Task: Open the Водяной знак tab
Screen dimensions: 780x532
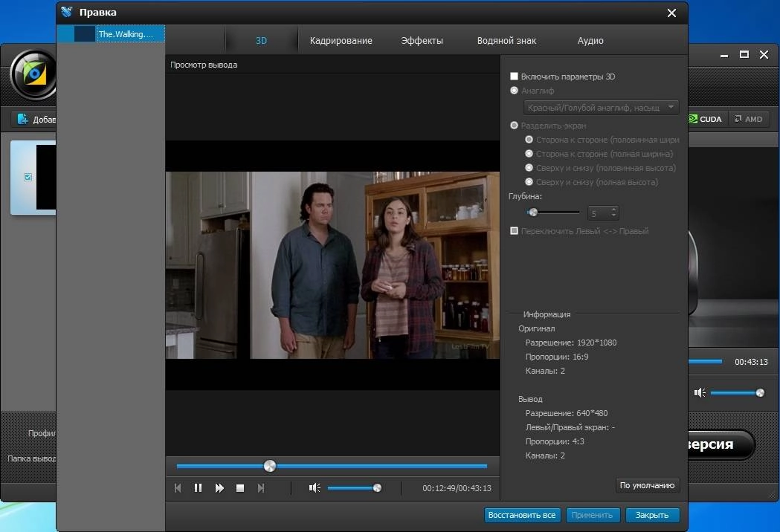Action: tap(506, 41)
